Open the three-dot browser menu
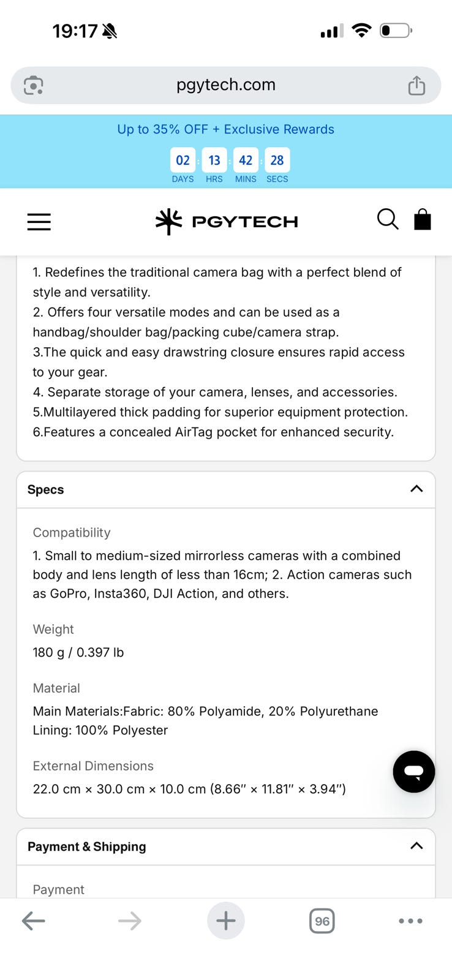 [410, 921]
